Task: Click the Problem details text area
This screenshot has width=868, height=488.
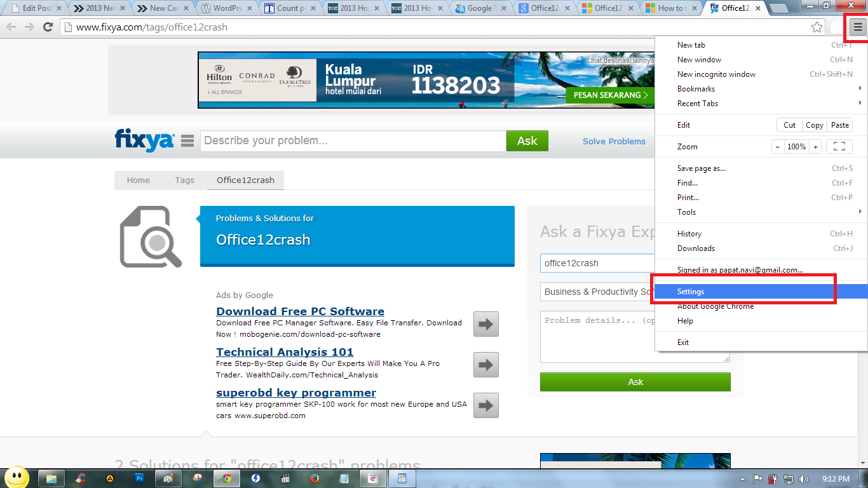Action: click(635, 337)
